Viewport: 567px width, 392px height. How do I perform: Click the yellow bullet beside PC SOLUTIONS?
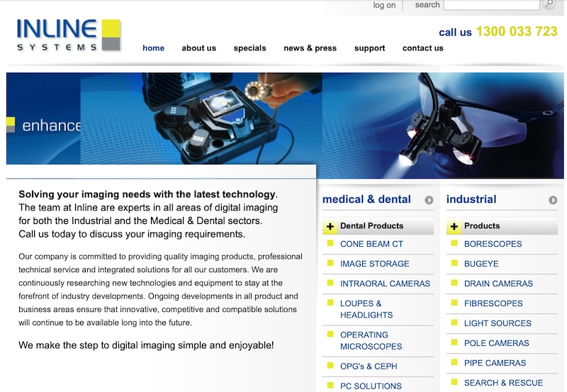(x=330, y=386)
